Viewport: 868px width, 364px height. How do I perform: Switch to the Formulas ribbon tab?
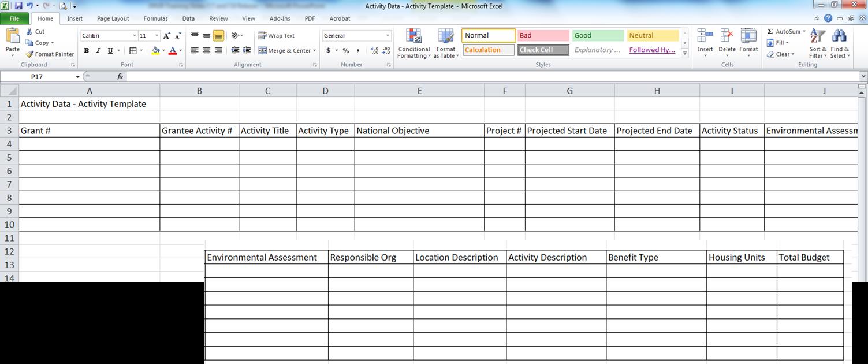(x=155, y=18)
